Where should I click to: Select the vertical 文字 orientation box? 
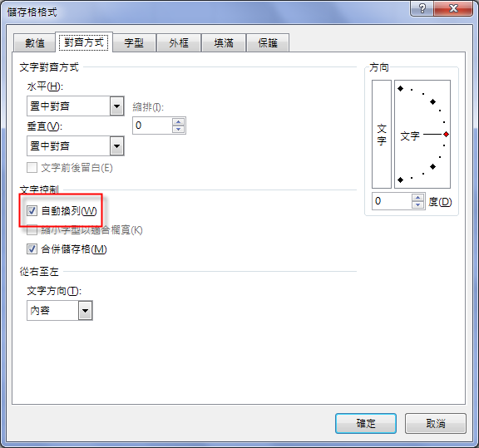coord(381,134)
